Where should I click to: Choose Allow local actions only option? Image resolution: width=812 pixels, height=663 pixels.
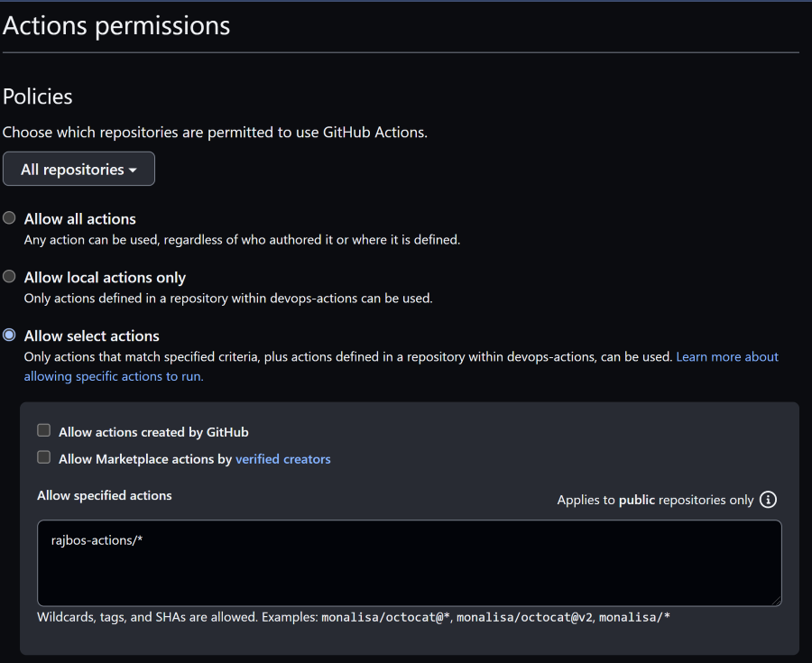[9, 276]
